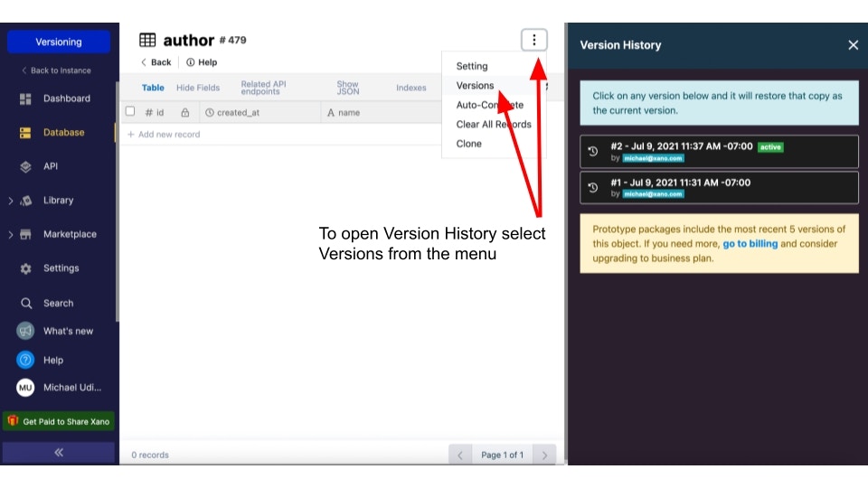Restore version #2 from Jul 9 11:37 AM
The width and height of the screenshot is (868, 488).
tap(719, 152)
